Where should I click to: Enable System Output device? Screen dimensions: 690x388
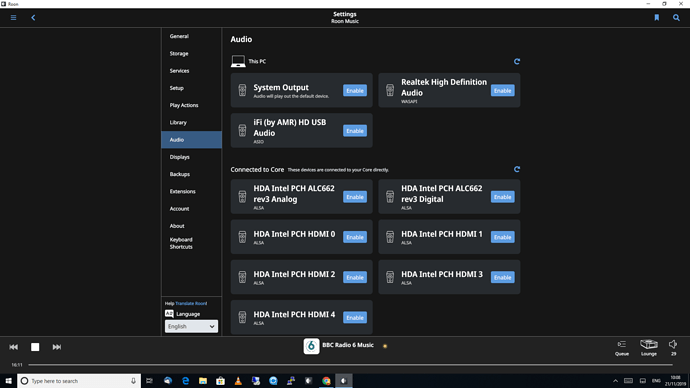pos(355,91)
